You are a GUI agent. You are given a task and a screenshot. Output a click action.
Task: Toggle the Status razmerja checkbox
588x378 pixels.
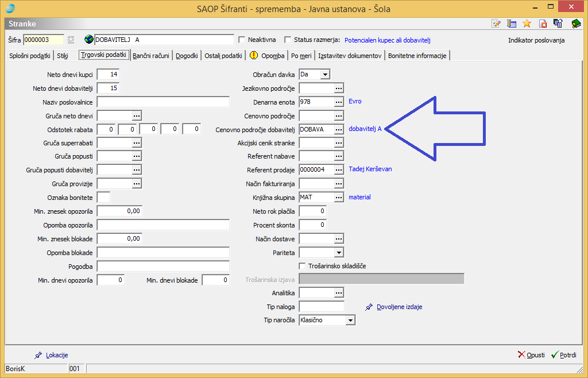pos(288,40)
